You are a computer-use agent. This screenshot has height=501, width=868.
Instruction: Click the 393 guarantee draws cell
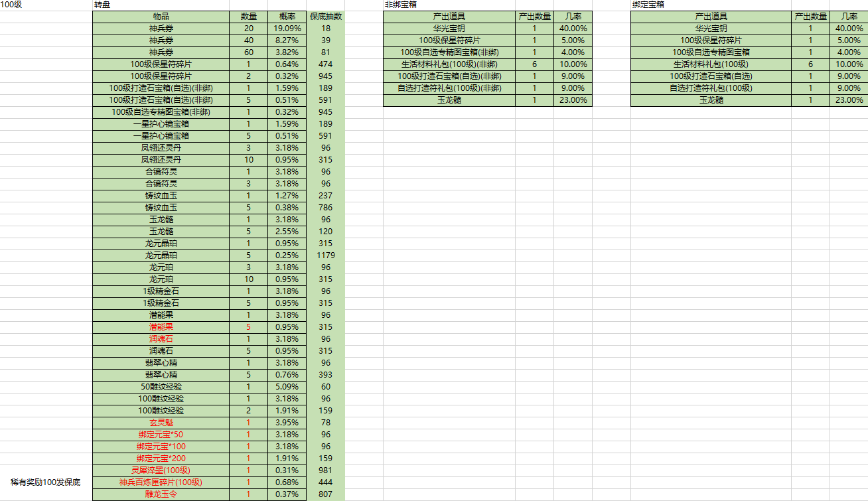pyautogui.click(x=325, y=375)
